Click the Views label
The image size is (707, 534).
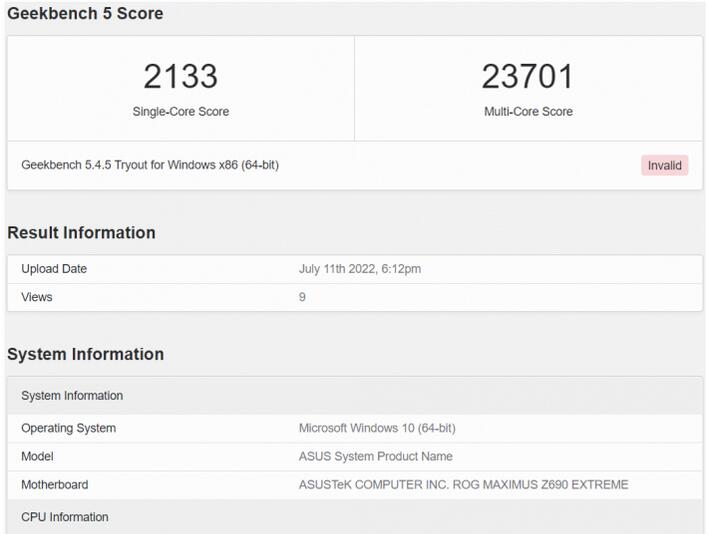click(37, 297)
